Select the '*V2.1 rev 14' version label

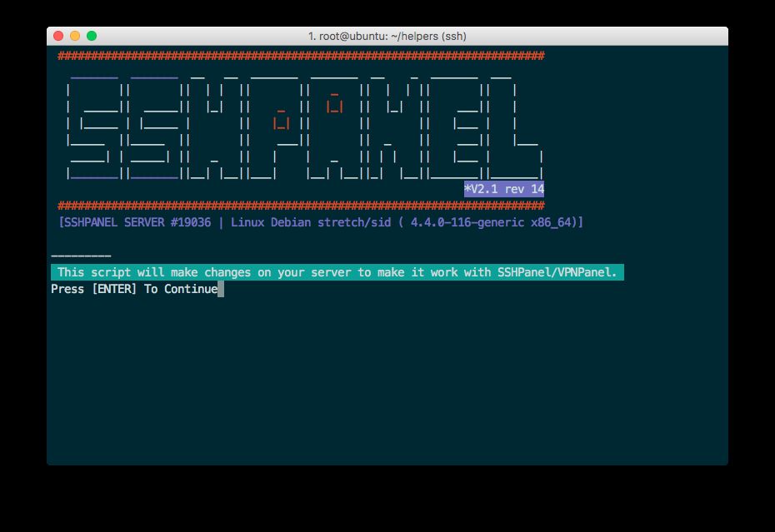(x=503, y=189)
